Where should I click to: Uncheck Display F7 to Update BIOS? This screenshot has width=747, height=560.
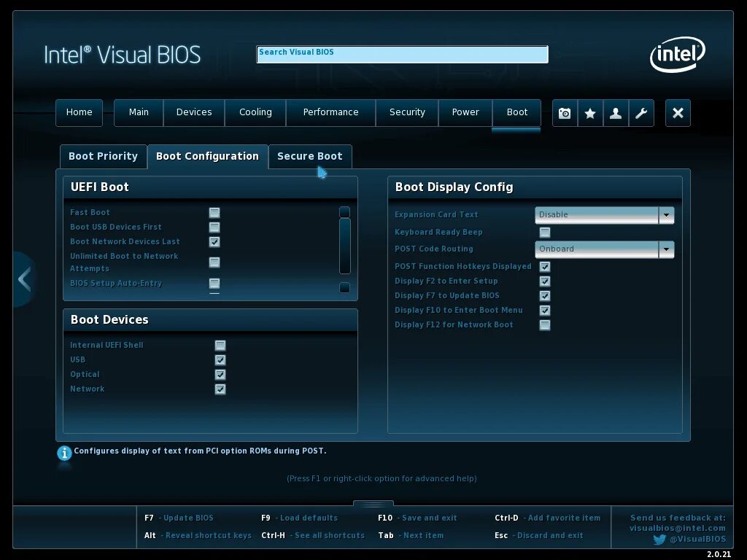tap(545, 296)
